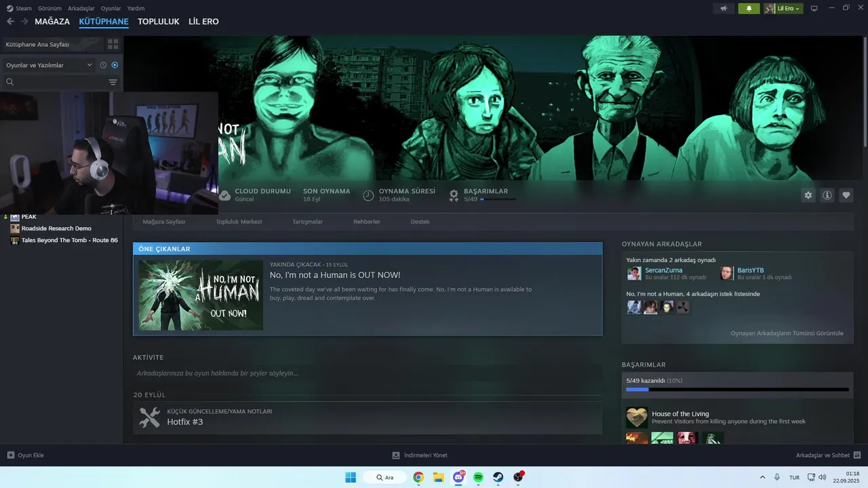868x488 pixels.
Task: Click the 5/49 kazanıldı progress bar
Action: point(737,390)
